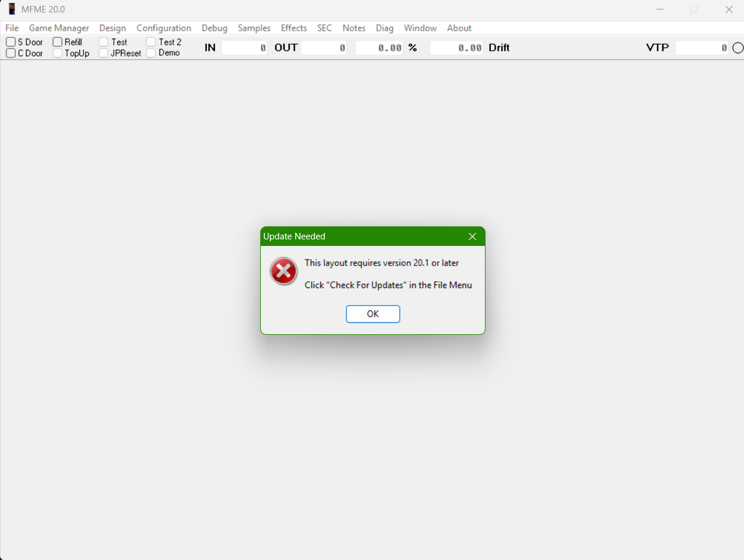Enable the Demo checkbox
The image size is (744, 560).
pos(151,53)
